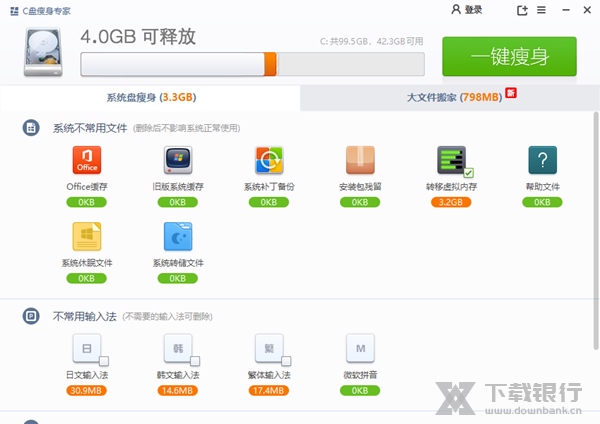Viewport: 600px width, 424px height.
Task: Enable the 韩文输入法 checkbox
Action: click(195, 361)
